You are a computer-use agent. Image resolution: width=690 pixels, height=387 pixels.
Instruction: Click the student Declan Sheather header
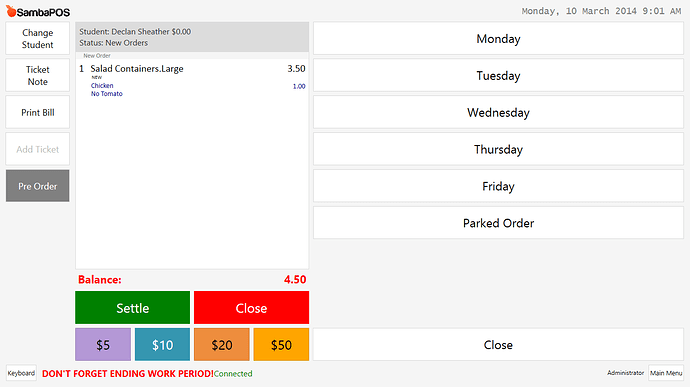(x=135, y=32)
